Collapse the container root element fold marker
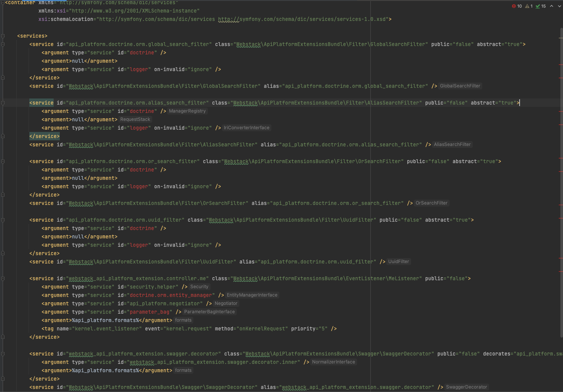Image resolution: width=563 pixels, height=392 pixels. pyautogui.click(x=3, y=3)
